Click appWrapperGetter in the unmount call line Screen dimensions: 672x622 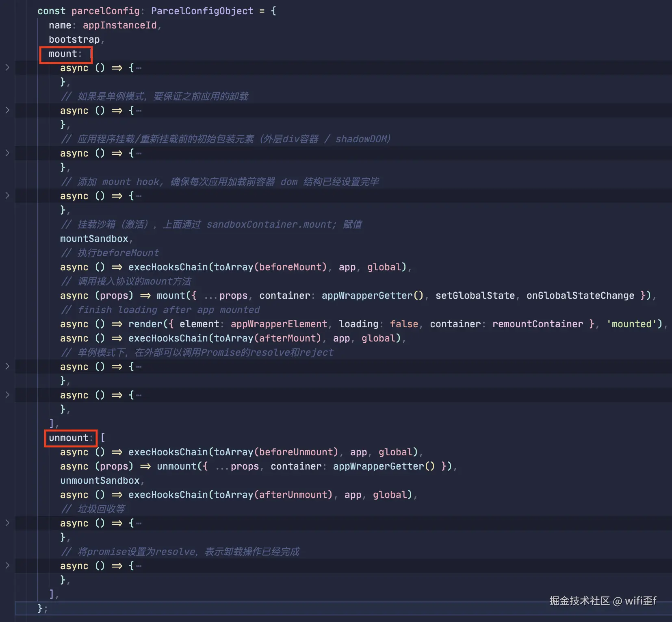pyautogui.click(x=379, y=466)
